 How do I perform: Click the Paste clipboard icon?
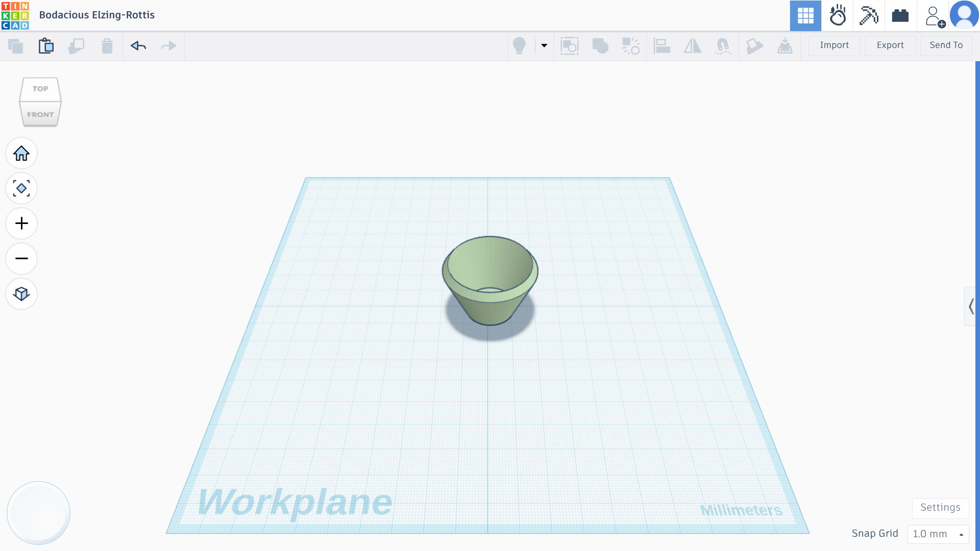[46, 46]
